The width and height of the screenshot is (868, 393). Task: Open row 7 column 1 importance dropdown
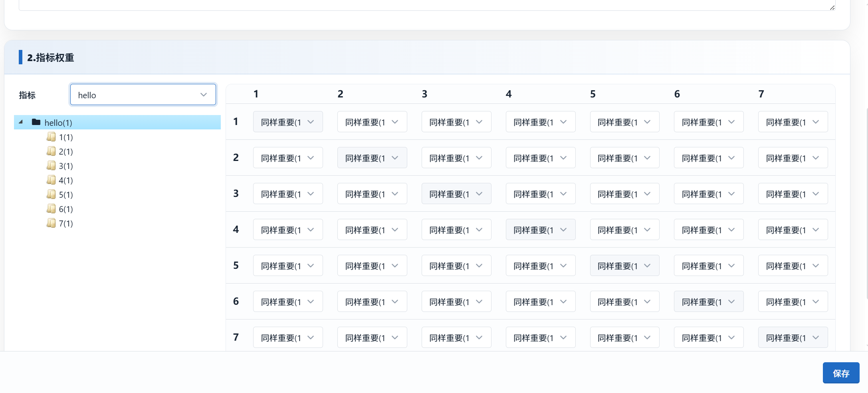point(287,337)
